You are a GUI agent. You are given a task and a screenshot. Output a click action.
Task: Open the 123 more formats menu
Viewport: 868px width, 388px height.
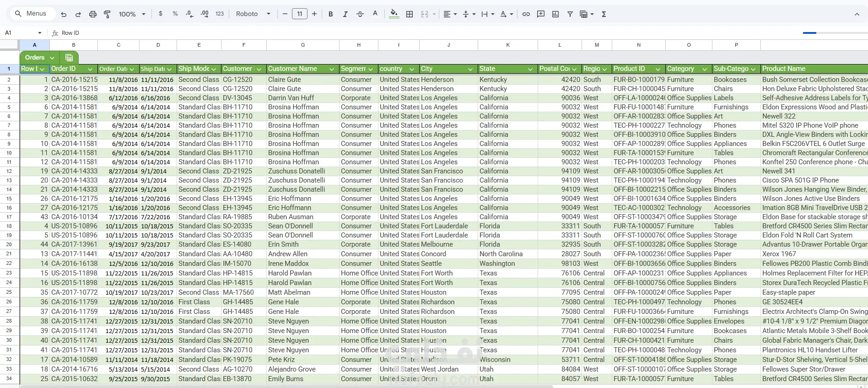click(x=220, y=14)
